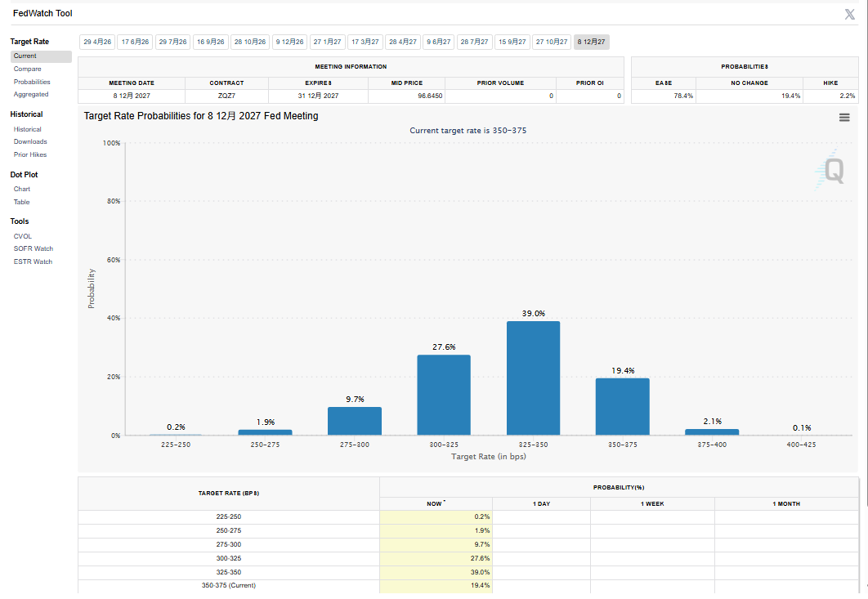Viewport: 868px width, 599px height.
Task: Open SOFR Watch tool
Action: coord(34,248)
